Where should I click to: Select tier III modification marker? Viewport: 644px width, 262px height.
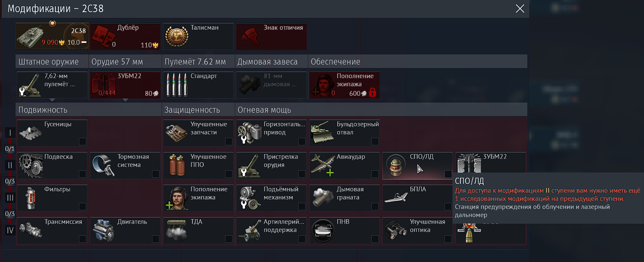coord(10,198)
